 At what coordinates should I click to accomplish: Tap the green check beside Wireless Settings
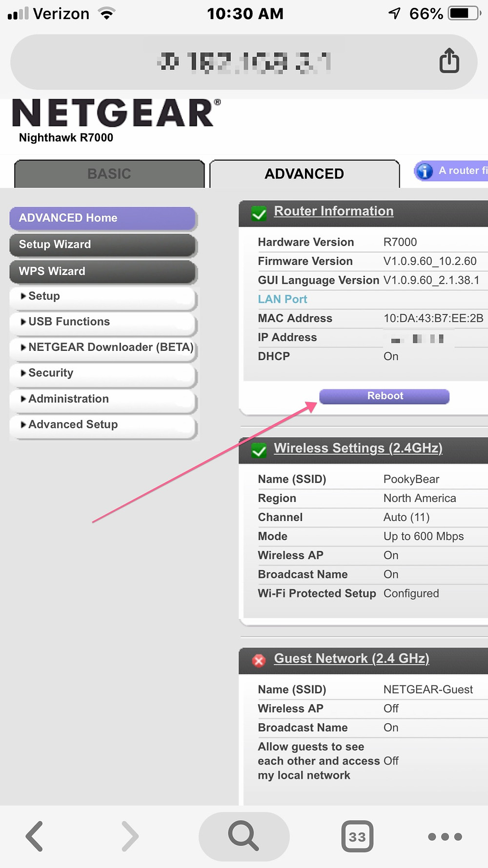click(x=259, y=450)
